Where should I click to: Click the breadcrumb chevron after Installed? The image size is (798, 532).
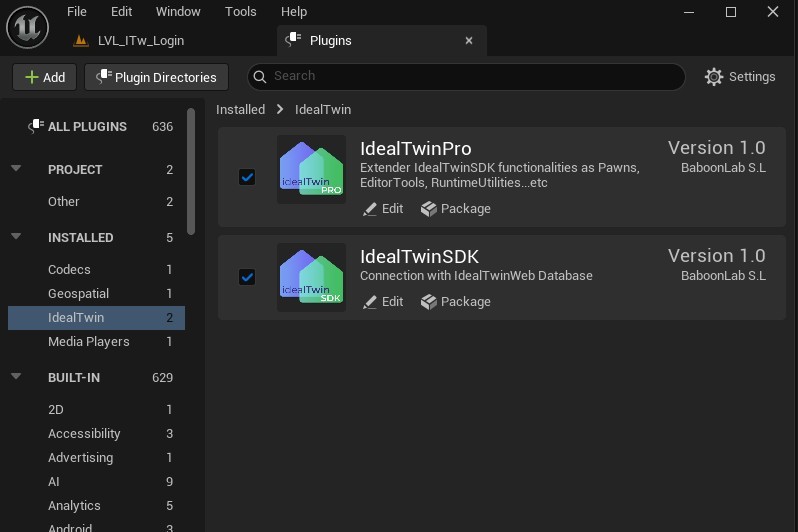point(280,109)
